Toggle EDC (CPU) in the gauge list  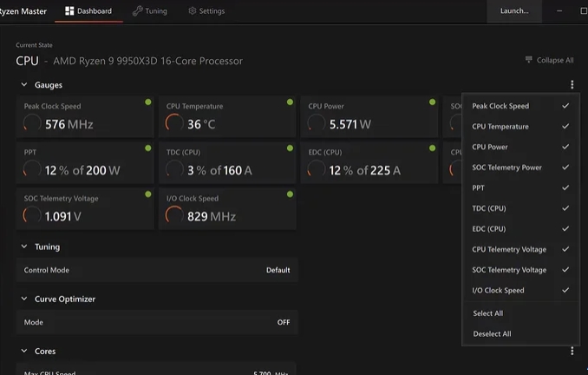click(x=520, y=228)
